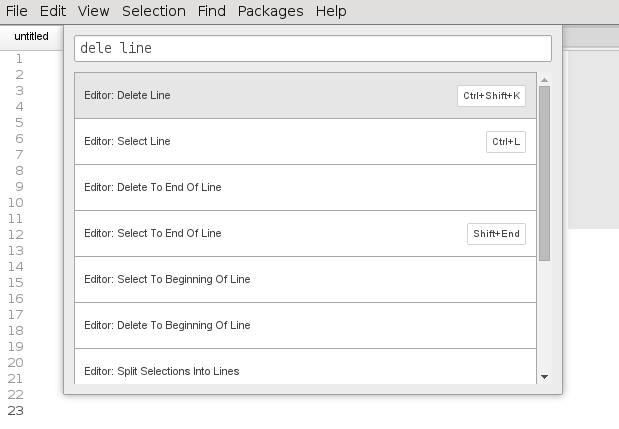This screenshot has height=429, width=619.
Task: Click the command palette search field
Action: (x=312, y=48)
